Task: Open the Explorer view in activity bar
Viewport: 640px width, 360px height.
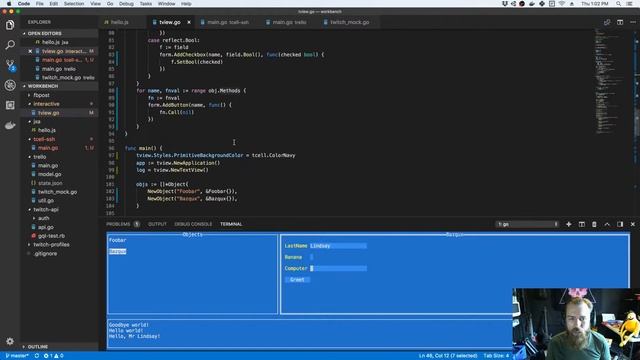Action: [x=10, y=25]
